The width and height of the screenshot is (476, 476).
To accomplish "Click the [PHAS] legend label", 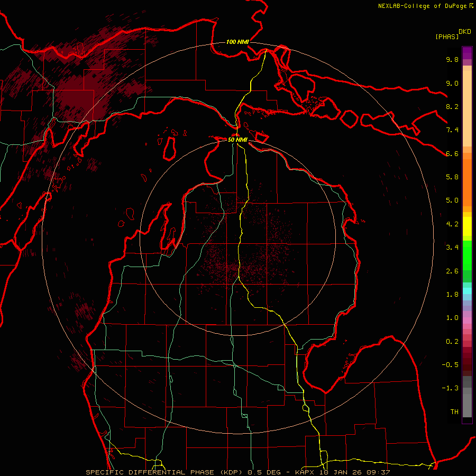I will point(447,36).
